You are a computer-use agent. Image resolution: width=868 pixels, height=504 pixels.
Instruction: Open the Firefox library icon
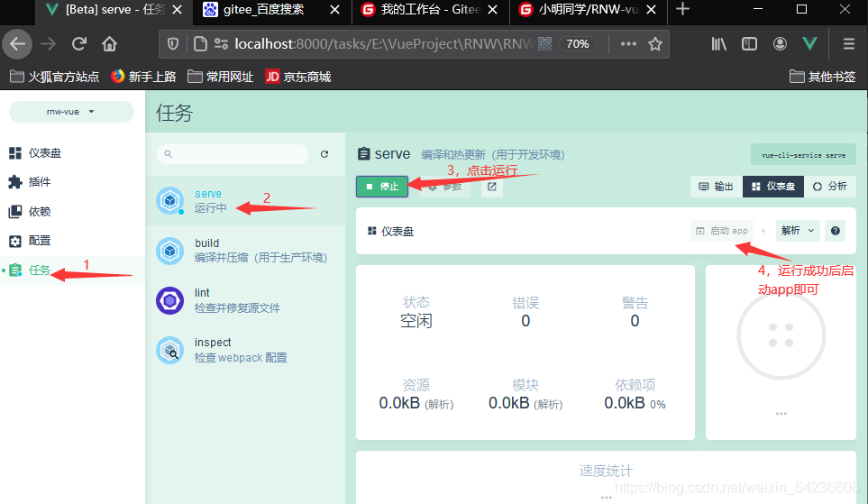(718, 44)
